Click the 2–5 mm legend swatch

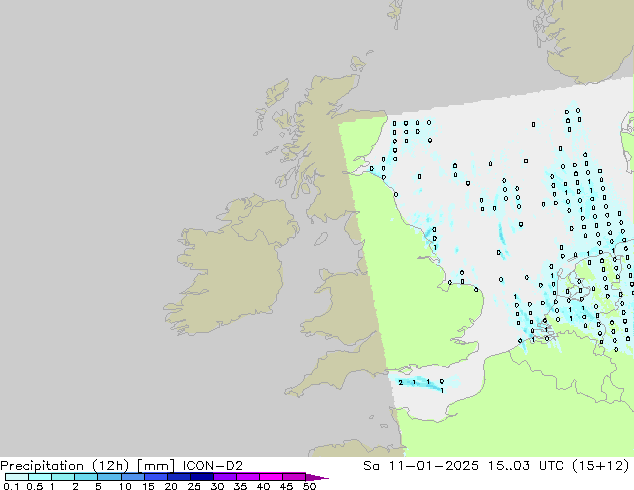tap(86, 477)
